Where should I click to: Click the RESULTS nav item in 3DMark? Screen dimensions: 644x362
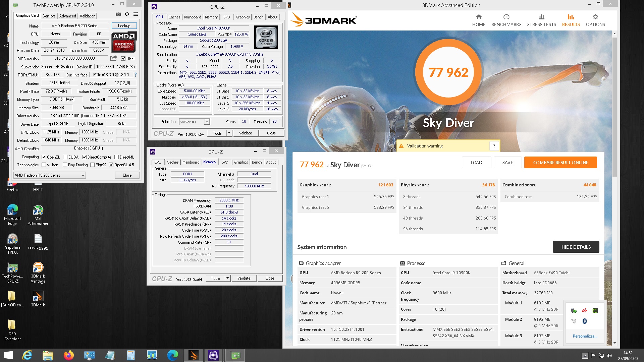pos(571,20)
